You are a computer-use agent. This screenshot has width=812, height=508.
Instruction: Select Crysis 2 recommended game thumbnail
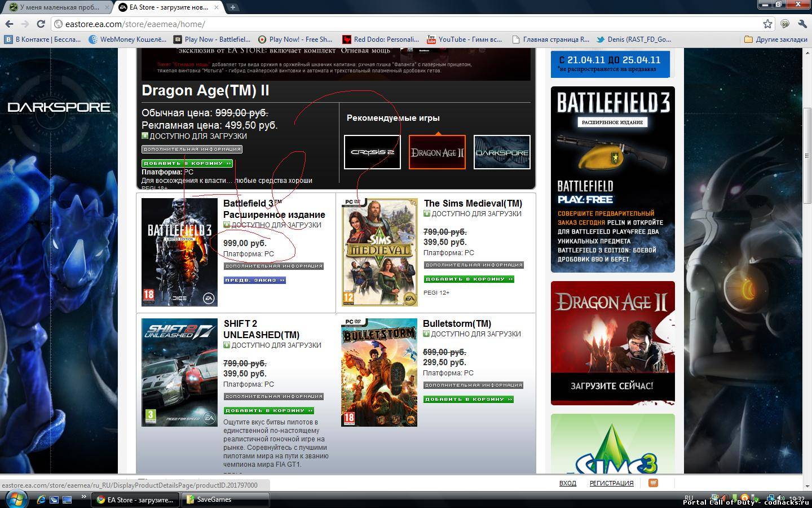372,152
